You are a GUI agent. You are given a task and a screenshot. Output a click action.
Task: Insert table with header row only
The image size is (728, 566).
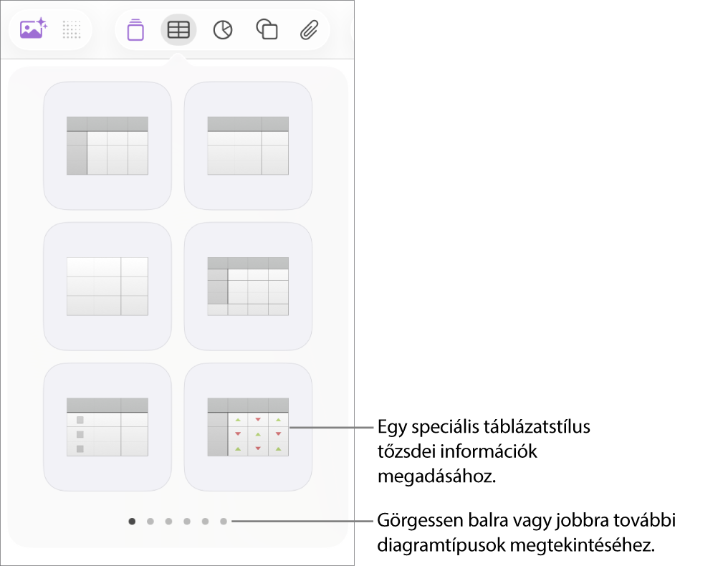[x=248, y=145]
